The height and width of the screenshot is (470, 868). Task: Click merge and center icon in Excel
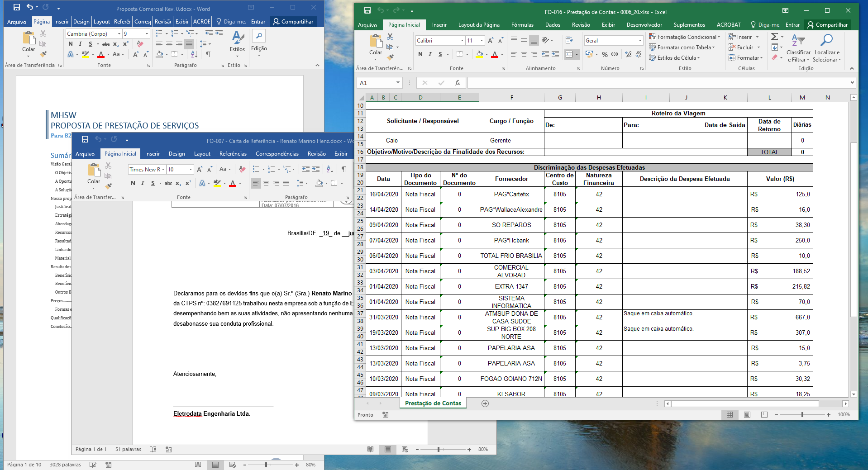pyautogui.click(x=569, y=54)
